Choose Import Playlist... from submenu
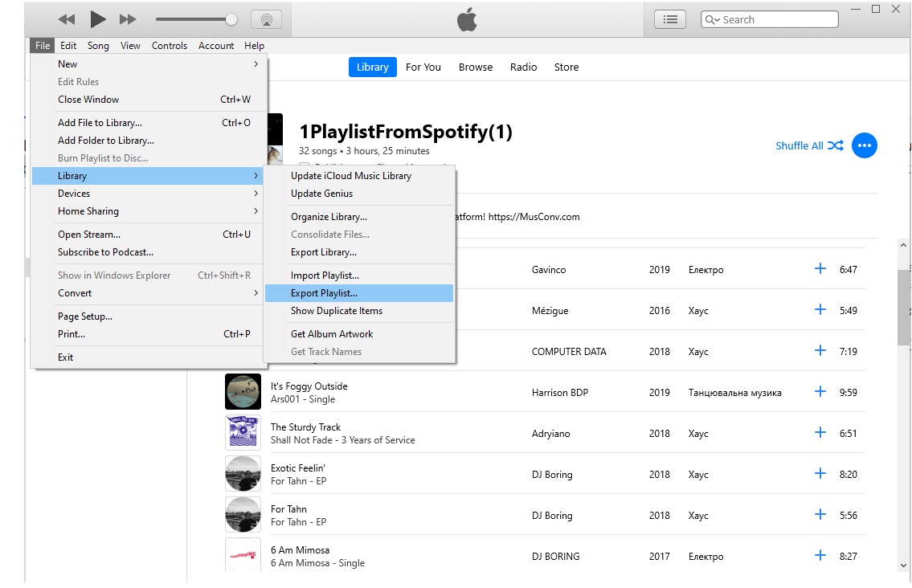 point(359,275)
